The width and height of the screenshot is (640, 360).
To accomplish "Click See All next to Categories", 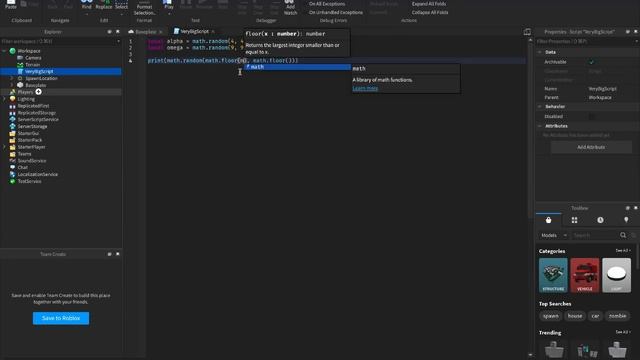I will (x=622, y=251).
